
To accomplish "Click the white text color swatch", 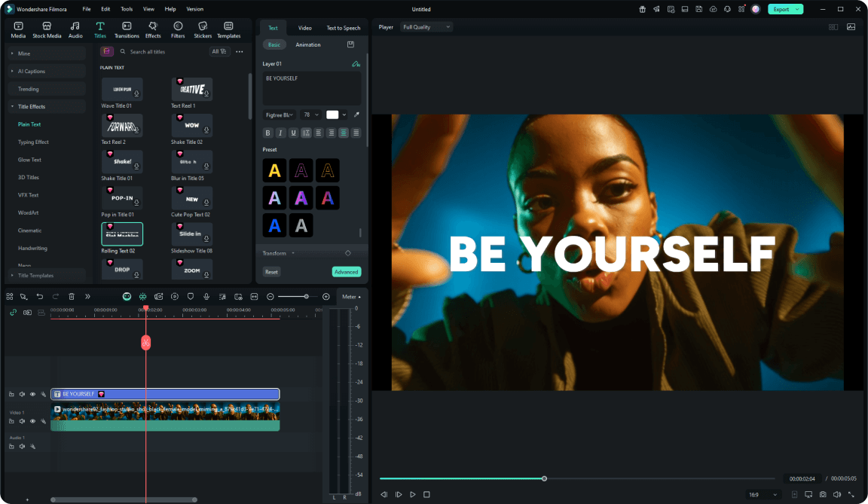I will point(332,115).
